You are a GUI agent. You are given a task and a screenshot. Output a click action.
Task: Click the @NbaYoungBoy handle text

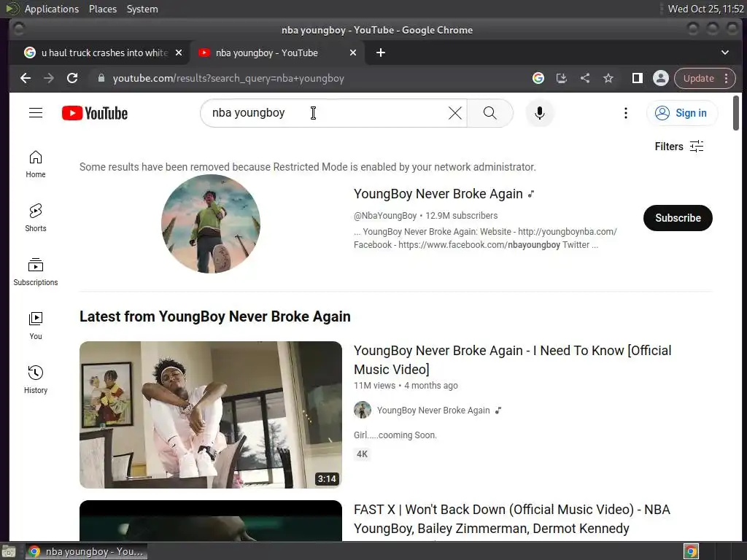point(385,216)
